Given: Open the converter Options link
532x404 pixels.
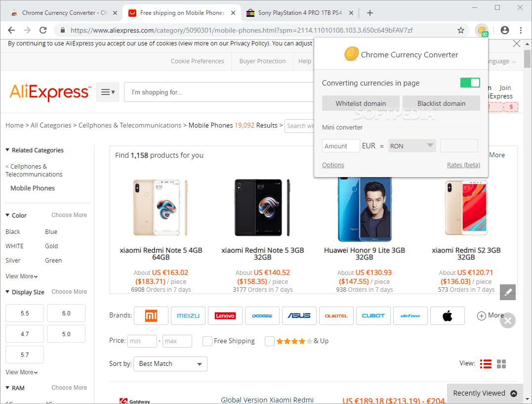Looking at the screenshot, I should point(333,165).
